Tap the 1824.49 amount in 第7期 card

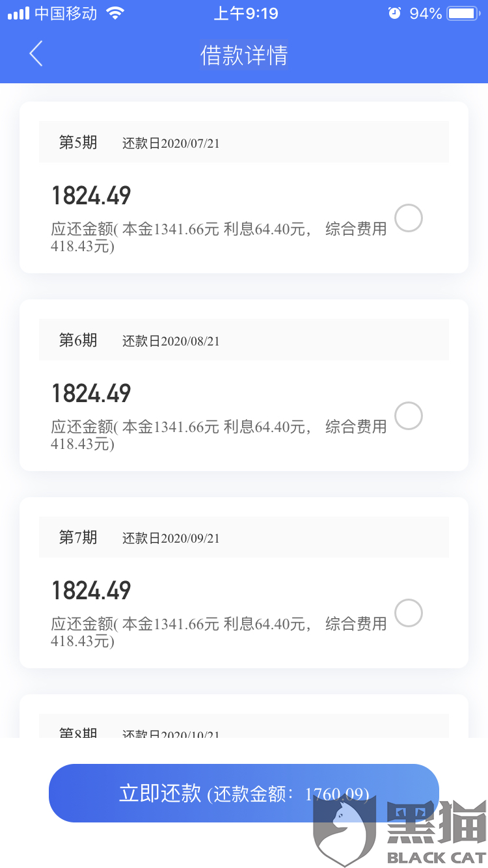pyautogui.click(x=92, y=591)
